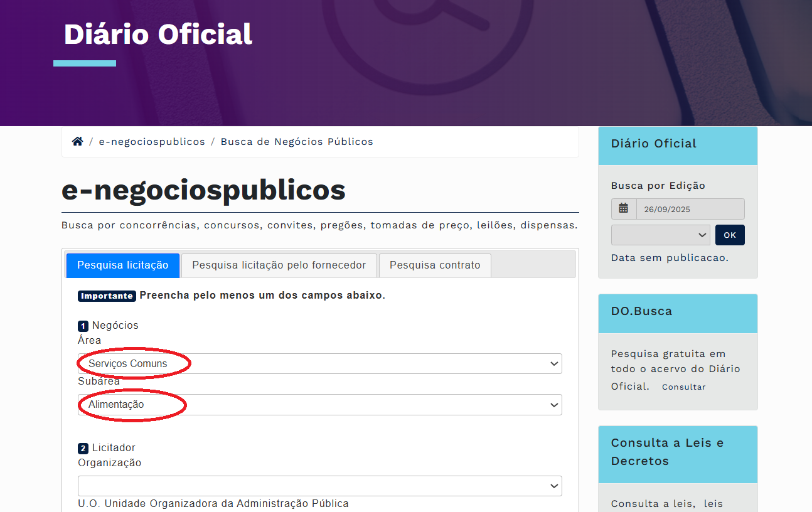Click the numbered badge 1 next to Negócios
Viewport: 812px width, 512px height.
pyautogui.click(x=82, y=326)
